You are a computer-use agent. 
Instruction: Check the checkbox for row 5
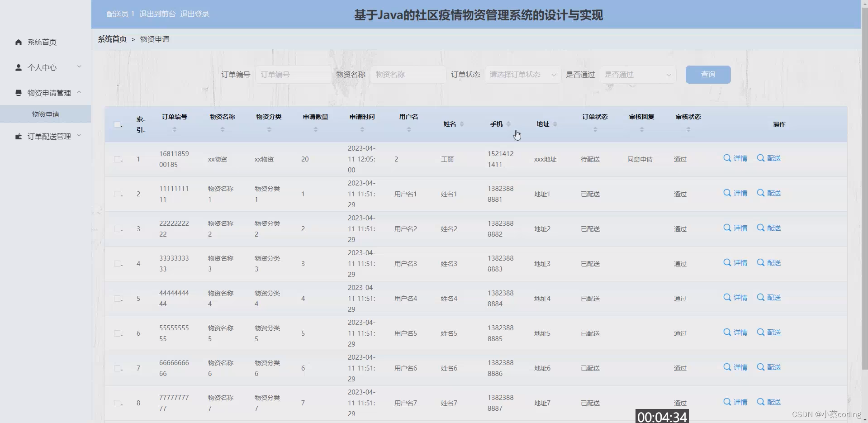coord(117,299)
